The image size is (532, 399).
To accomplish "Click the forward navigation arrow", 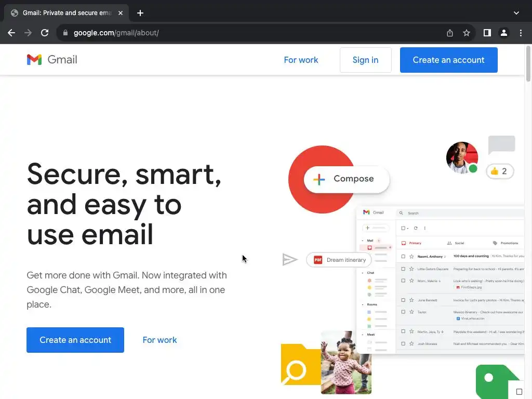I will (x=28, y=33).
